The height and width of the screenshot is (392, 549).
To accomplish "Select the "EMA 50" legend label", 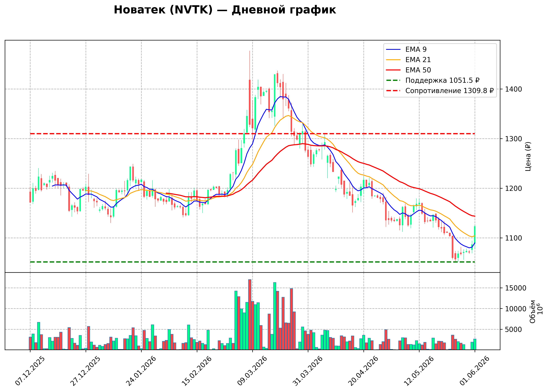I will 418,70.
